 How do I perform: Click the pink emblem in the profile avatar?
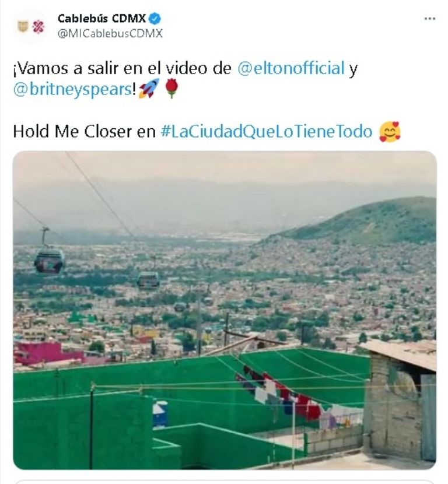click(38, 27)
